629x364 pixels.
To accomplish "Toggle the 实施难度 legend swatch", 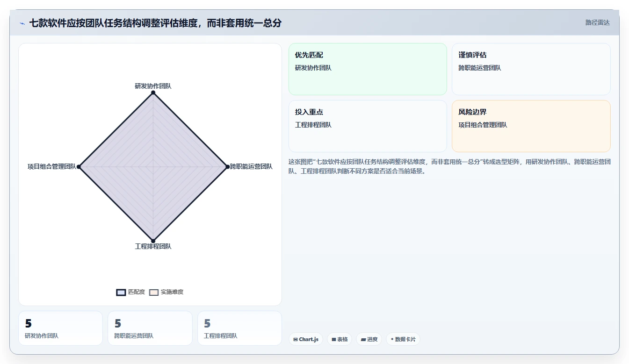I will point(154,293).
